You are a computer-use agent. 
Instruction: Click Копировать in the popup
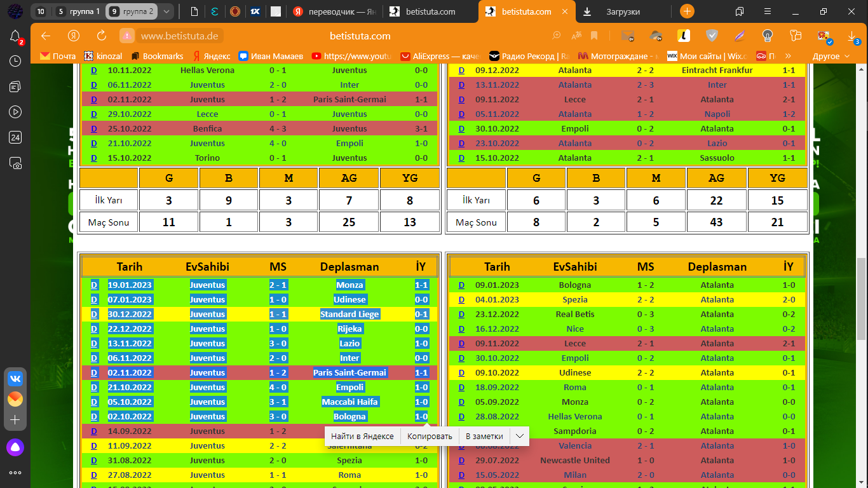(x=430, y=436)
